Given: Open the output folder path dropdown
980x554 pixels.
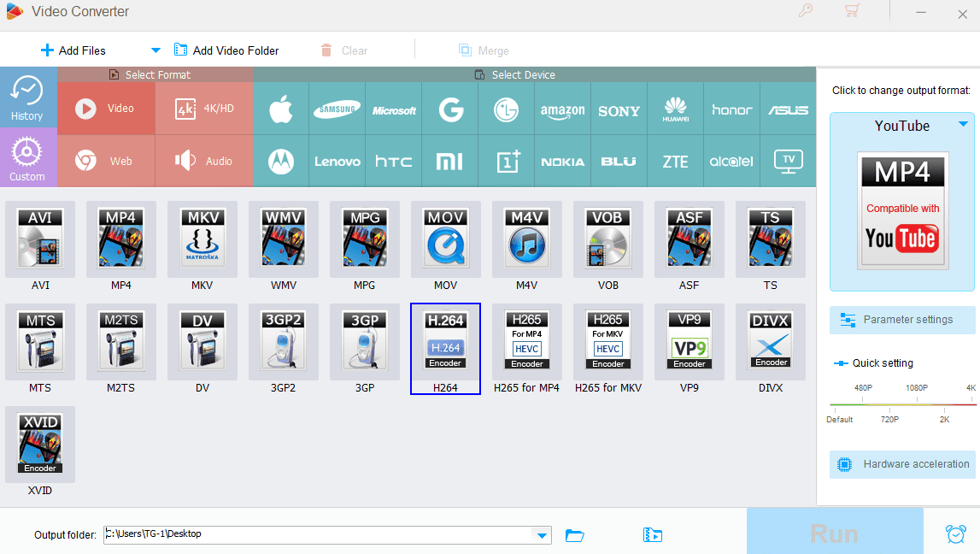Looking at the screenshot, I should pyautogui.click(x=542, y=535).
